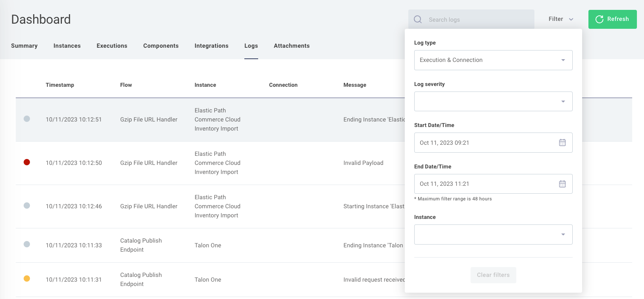This screenshot has height=299, width=644.
Task: Switch to the Executions tab
Action: (x=112, y=46)
